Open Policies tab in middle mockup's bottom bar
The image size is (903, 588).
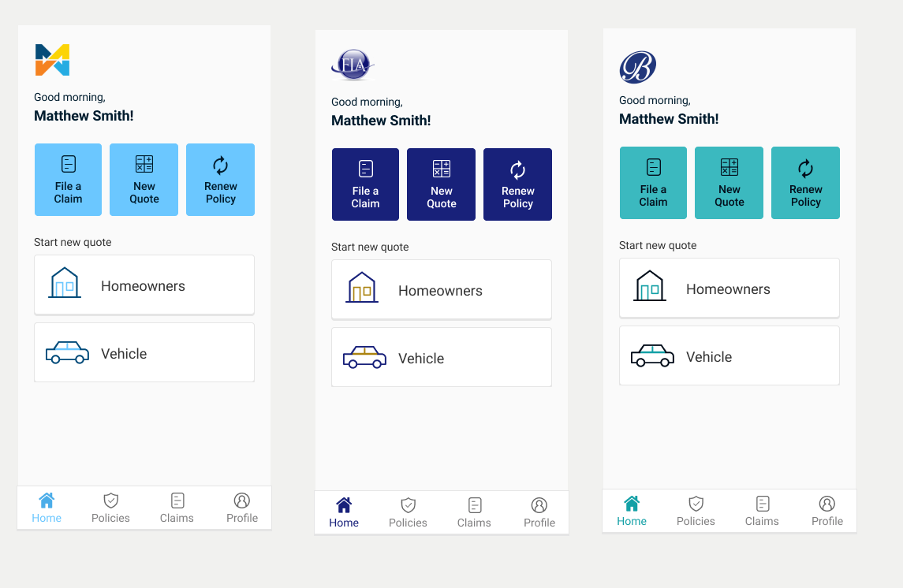[408, 512]
